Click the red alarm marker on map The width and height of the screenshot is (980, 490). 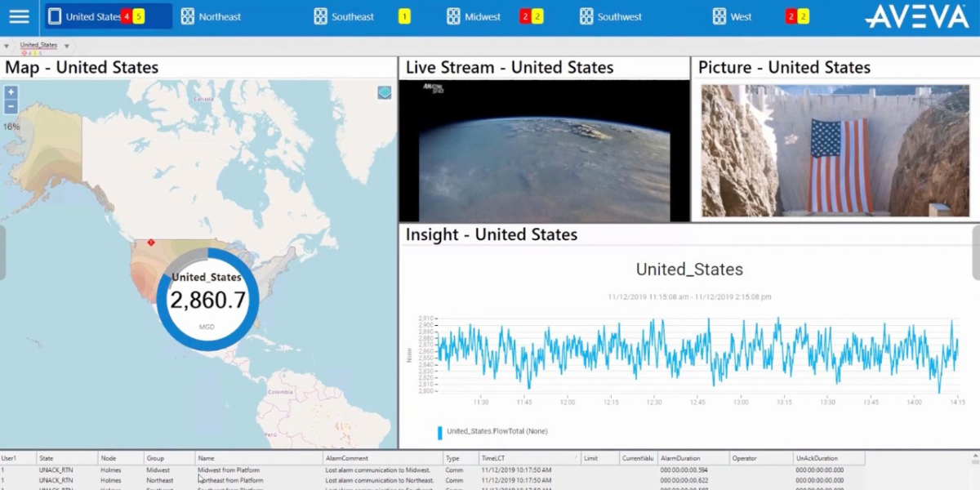click(x=151, y=243)
